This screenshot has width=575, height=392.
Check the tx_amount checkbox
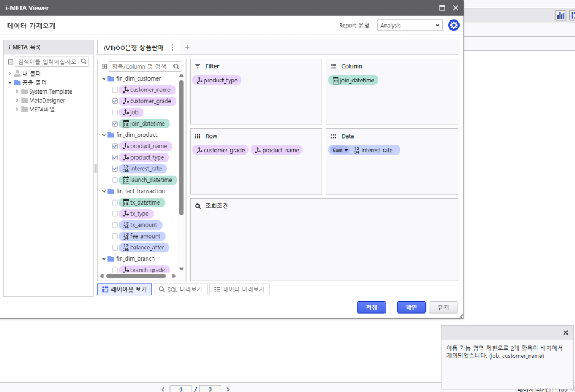tap(115, 225)
